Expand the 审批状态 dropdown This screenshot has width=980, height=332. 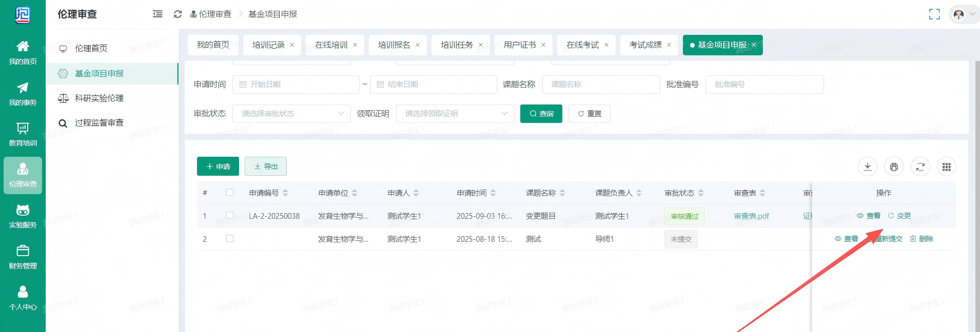(x=291, y=114)
